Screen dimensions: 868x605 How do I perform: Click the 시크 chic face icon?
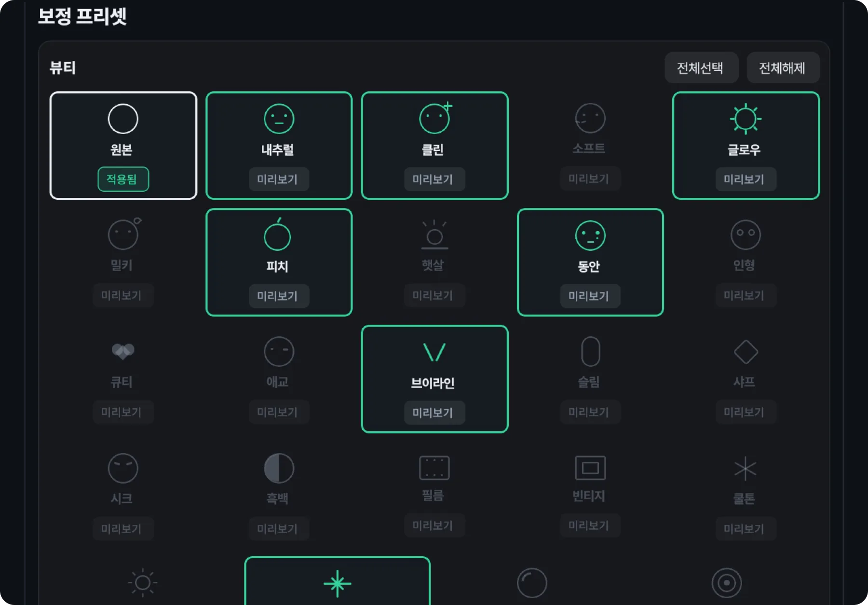click(x=123, y=468)
